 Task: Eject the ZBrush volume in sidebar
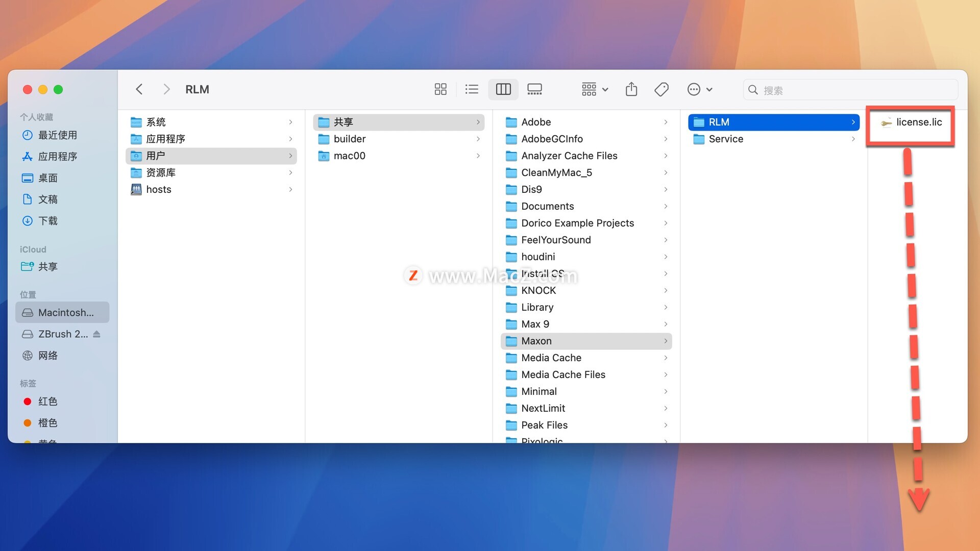pyautogui.click(x=97, y=334)
